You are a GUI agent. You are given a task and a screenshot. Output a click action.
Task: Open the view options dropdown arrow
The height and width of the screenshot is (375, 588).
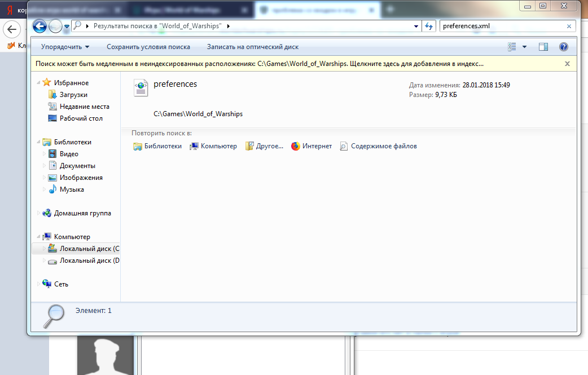pos(524,47)
